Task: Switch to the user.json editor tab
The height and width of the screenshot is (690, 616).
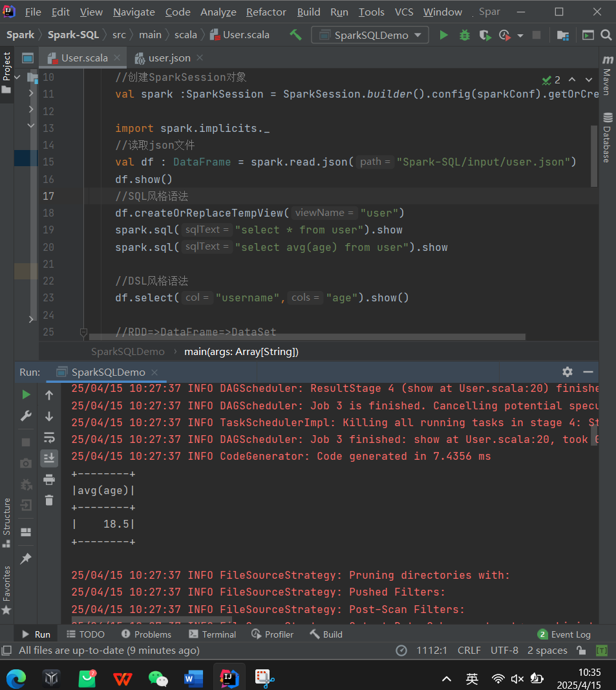Action: (x=169, y=58)
